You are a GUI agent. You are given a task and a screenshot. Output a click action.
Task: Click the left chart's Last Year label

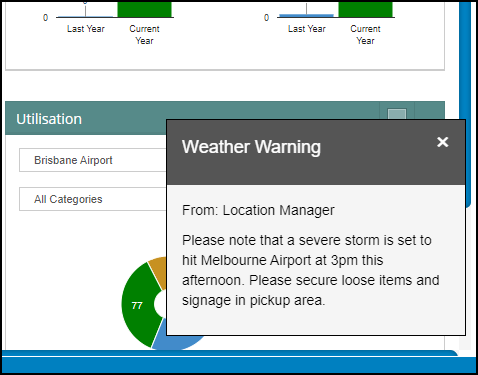pos(86,29)
